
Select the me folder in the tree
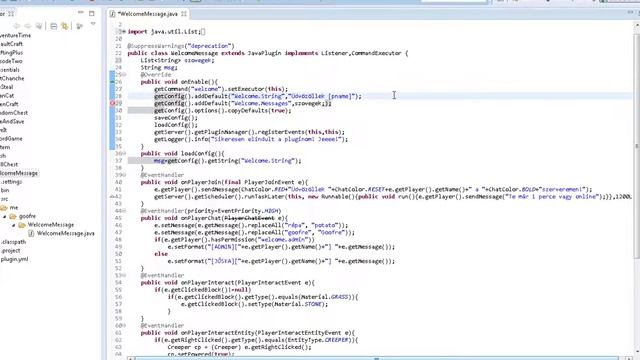[x=14, y=208]
